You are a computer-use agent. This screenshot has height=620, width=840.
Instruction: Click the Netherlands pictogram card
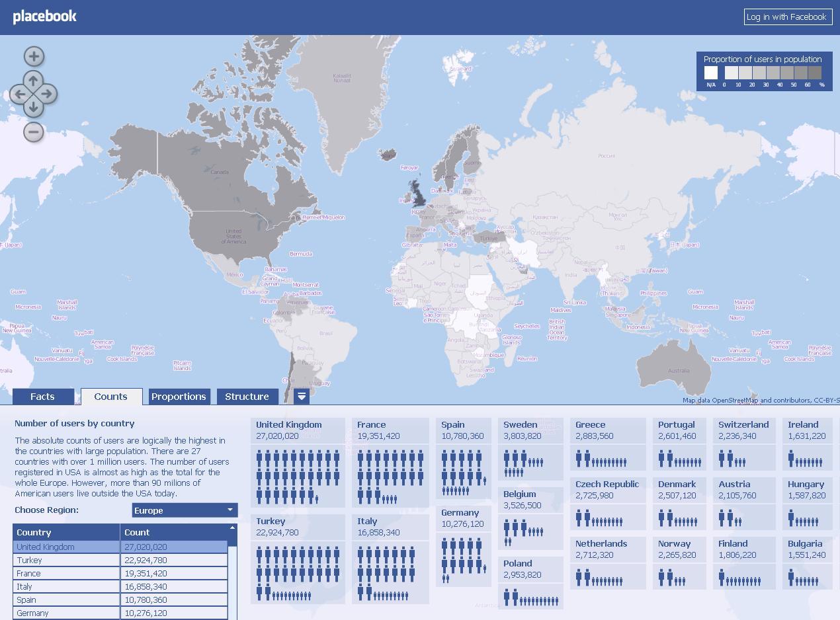coord(608,562)
